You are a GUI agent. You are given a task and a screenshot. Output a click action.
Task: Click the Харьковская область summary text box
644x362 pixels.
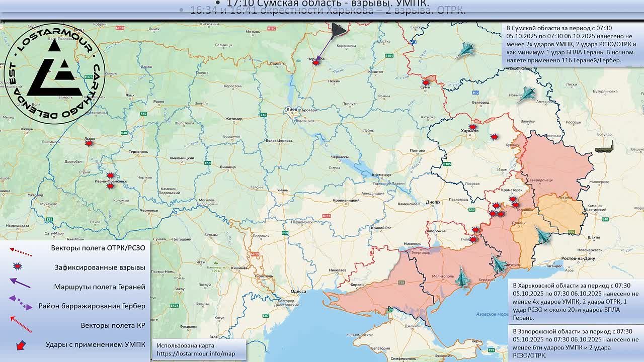click(x=575, y=301)
